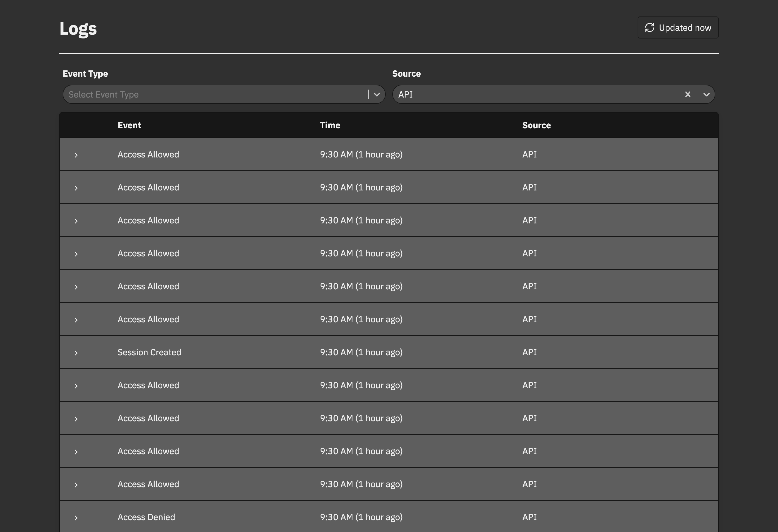The height and width of the screenshot is (532, 778).
Task: Expand the third Access Allowed log row
Action: pos(76,221)
